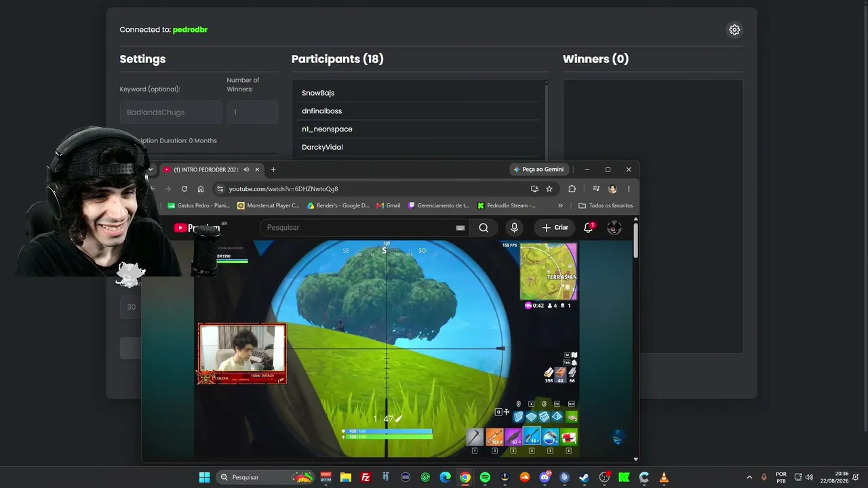This screenshot has height=488, width=868.
Task: Open network settings in system tray
Action: pos(797,477)
